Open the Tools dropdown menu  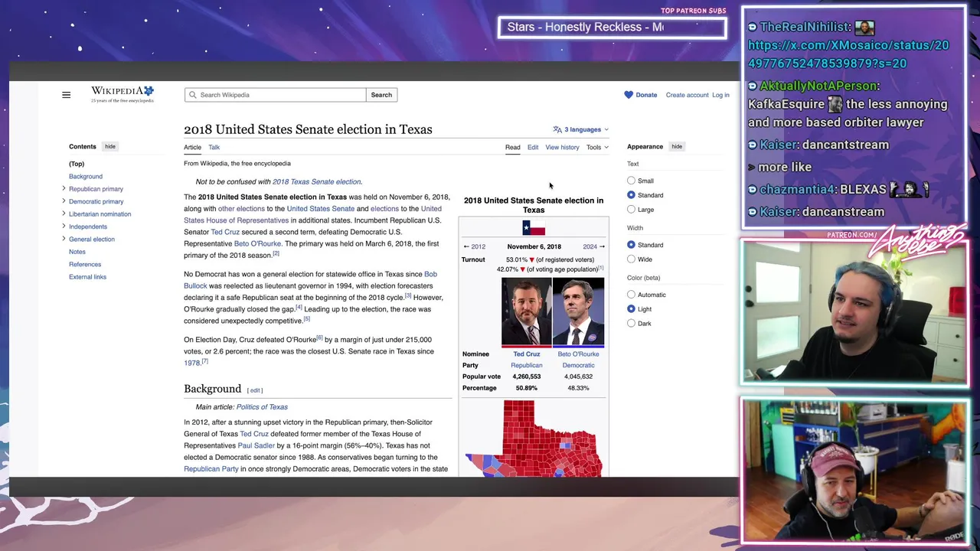tap(597, 147)
